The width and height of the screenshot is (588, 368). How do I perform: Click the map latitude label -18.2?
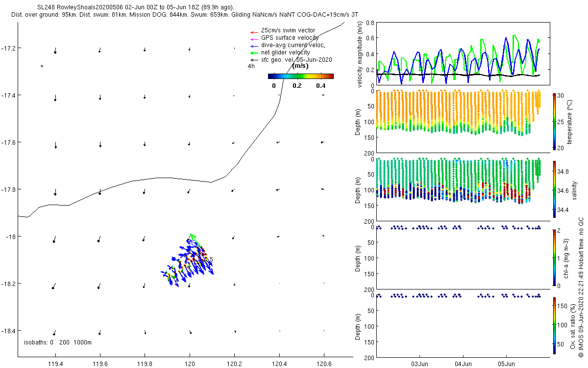point(8,284)
